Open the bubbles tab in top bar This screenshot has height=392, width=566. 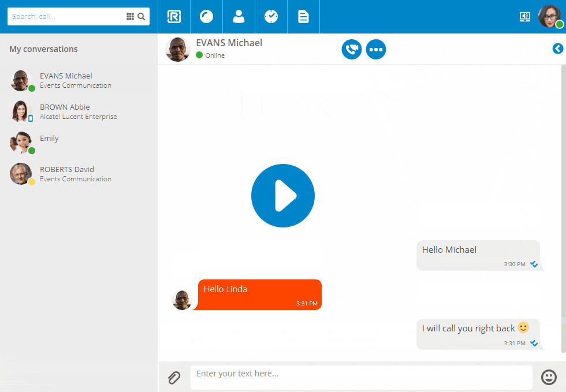pyautogui.click(x=207, y=17)
